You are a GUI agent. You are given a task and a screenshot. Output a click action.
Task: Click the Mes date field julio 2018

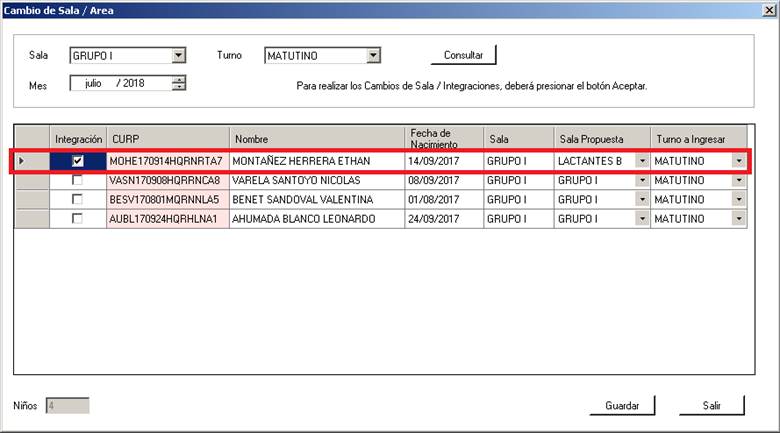(120, 84)
